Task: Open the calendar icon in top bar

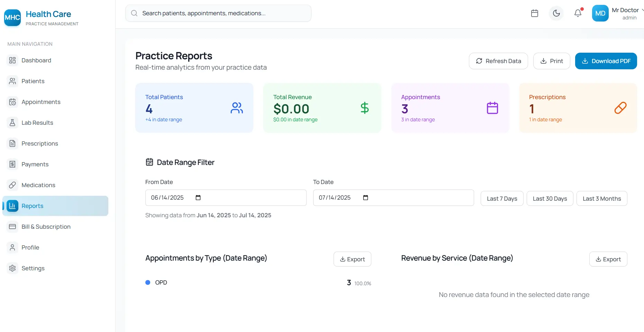Action: coord(535,13)
